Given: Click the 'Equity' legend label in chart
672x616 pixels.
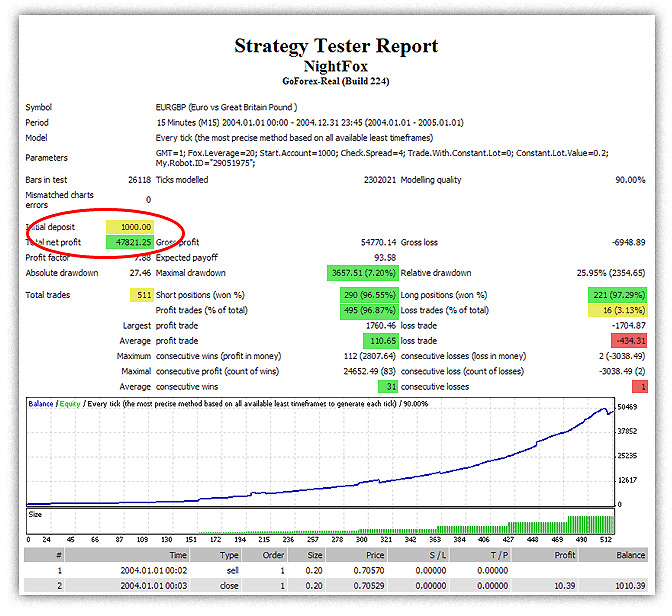Looking at the screenshot, I should [x=70, y=404].
